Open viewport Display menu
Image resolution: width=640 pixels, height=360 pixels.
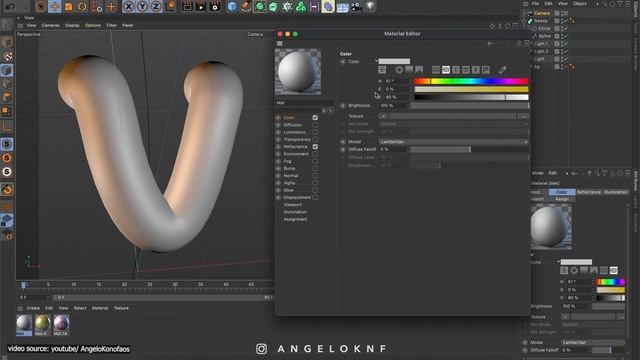coord(72,25)
